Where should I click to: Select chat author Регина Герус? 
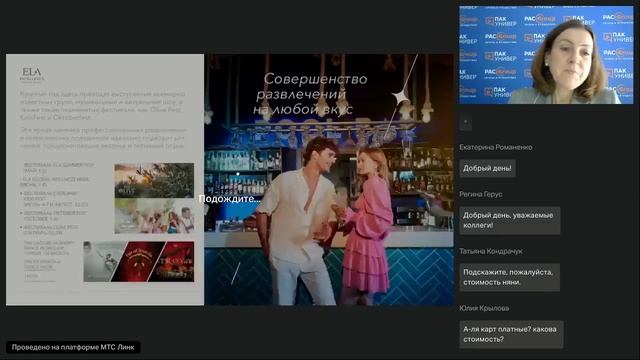pos(480,194)
